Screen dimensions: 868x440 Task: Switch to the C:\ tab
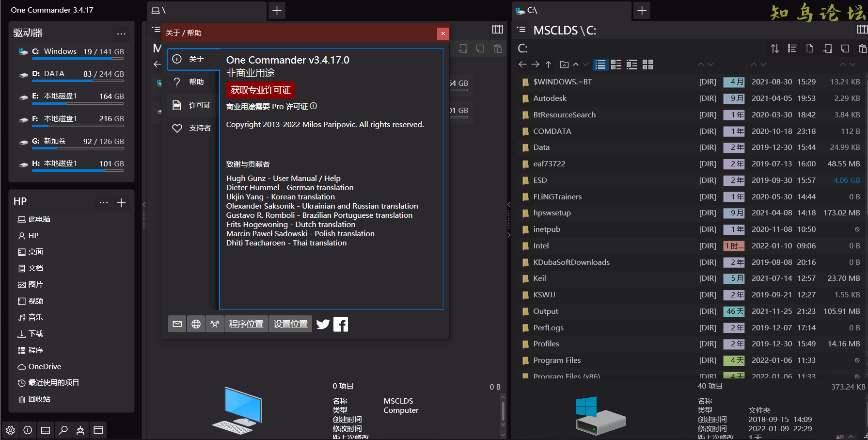coord(572,11)
